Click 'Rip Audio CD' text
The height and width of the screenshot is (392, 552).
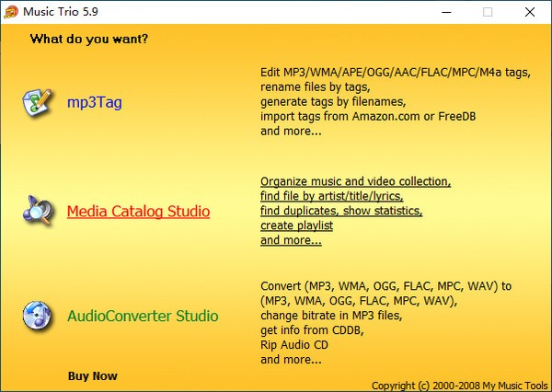click(294, 344)
